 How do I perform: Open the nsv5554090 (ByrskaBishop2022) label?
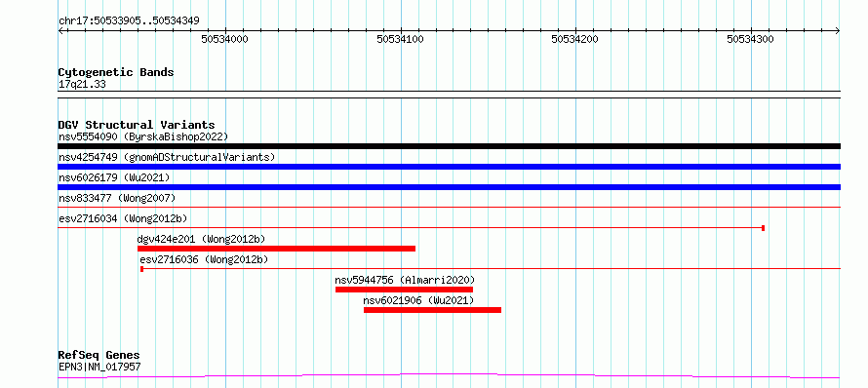point(143,136)
